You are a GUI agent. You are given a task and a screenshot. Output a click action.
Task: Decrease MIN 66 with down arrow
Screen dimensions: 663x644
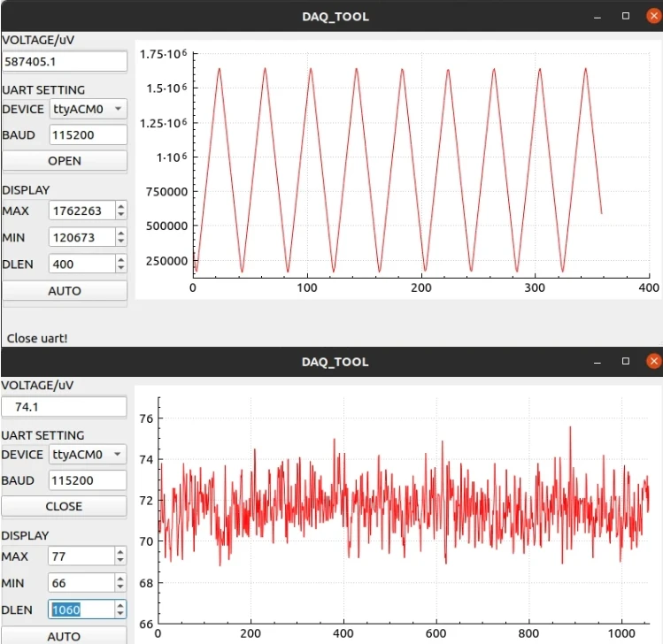[120, 587]
